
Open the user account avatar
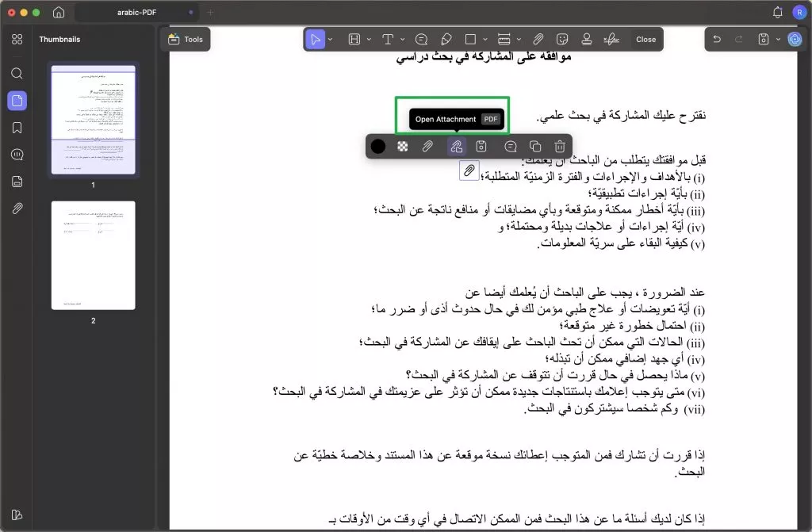tap(799, 13)
